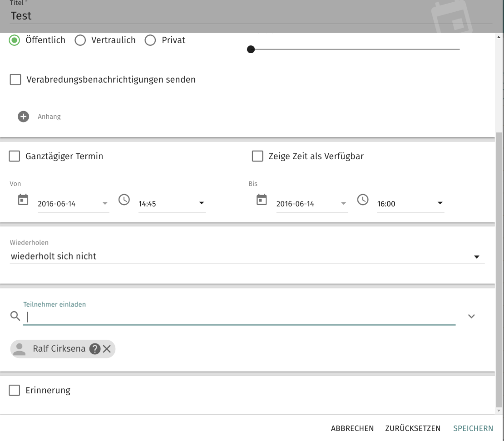
Task: Click the question mark status on Ralf Cirksena
Action: point(95,349)
